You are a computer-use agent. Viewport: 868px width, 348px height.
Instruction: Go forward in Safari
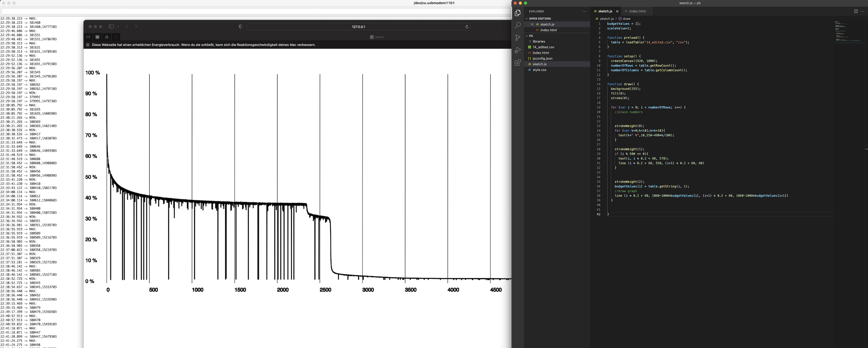[136, 27]
